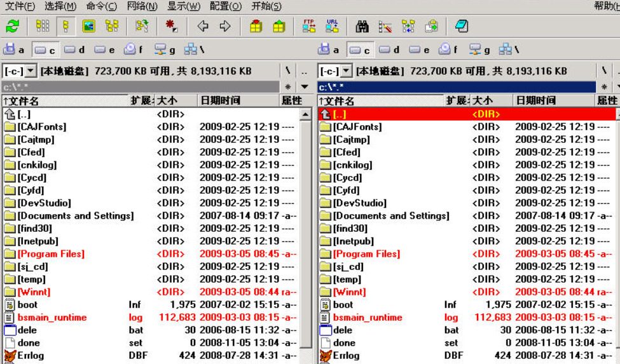Open the 显示(W) menu
Viewport: 620px width, 364px height.
(184, 6)
